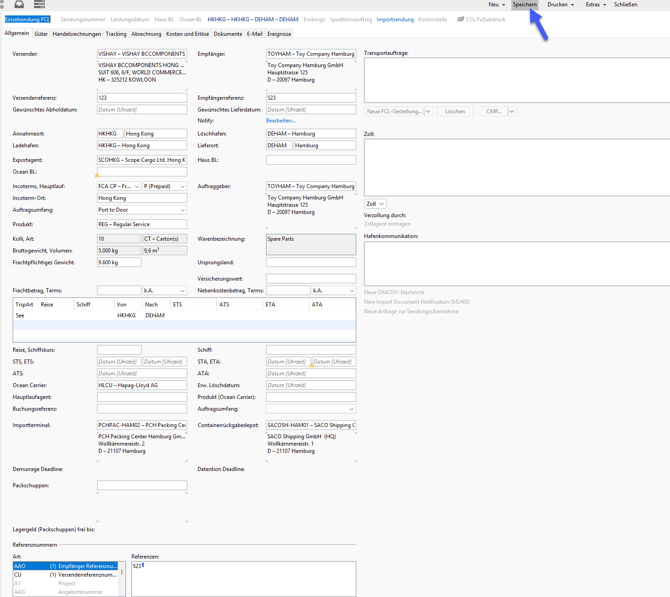This screenshot has width=670, height=597.
Task: Click the CO2 Fußabdruck leaf icon
Action: (460, 19)
